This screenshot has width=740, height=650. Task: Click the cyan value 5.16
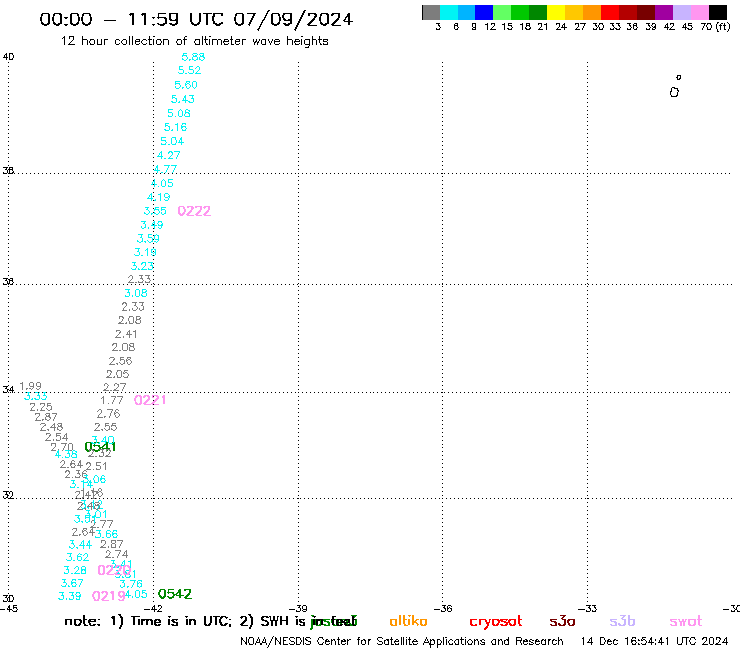click(176, 127)
